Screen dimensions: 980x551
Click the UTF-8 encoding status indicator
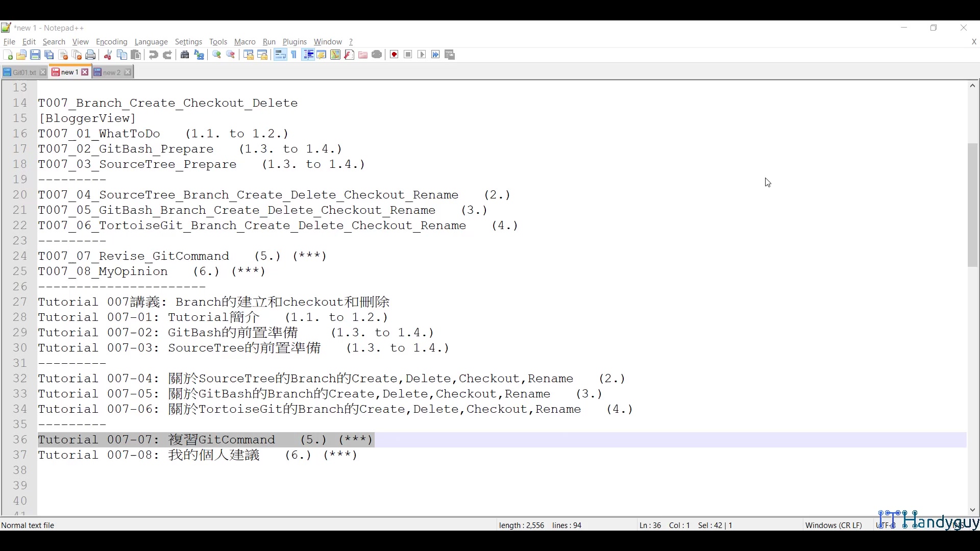pyautogui.click(x=885, y=525)
